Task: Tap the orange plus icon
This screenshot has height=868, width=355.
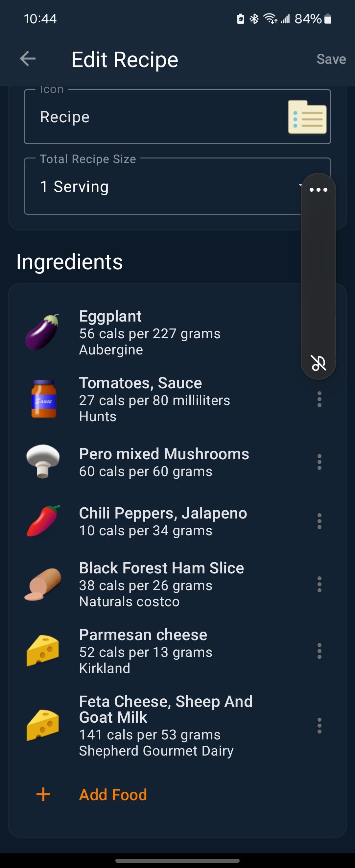Action: (43, 794)
